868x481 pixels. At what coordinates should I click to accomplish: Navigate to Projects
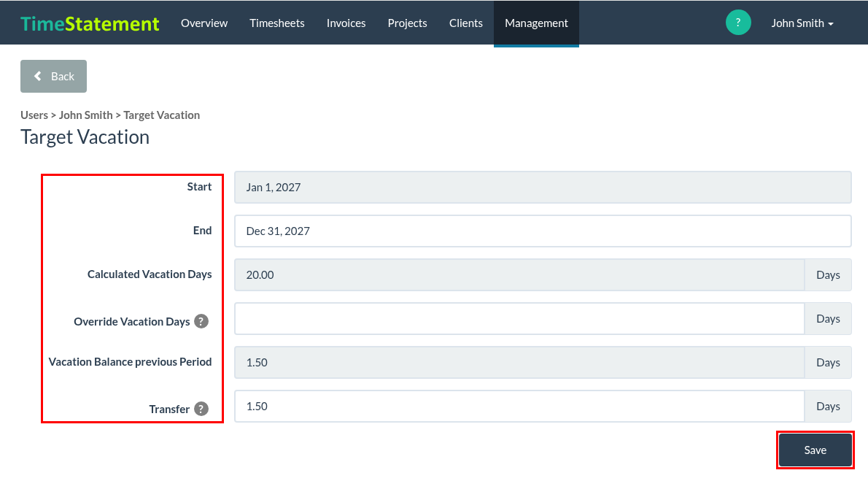tap(408, 23)
